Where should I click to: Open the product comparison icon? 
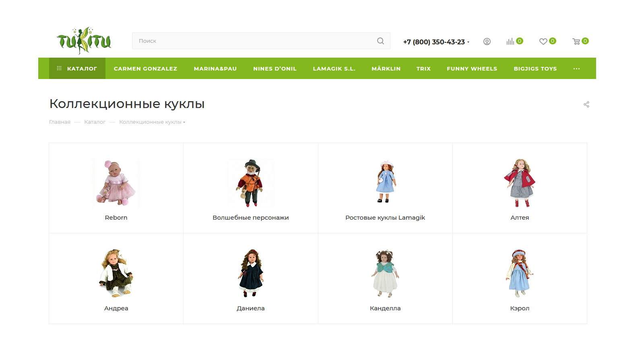click(510, 42)
